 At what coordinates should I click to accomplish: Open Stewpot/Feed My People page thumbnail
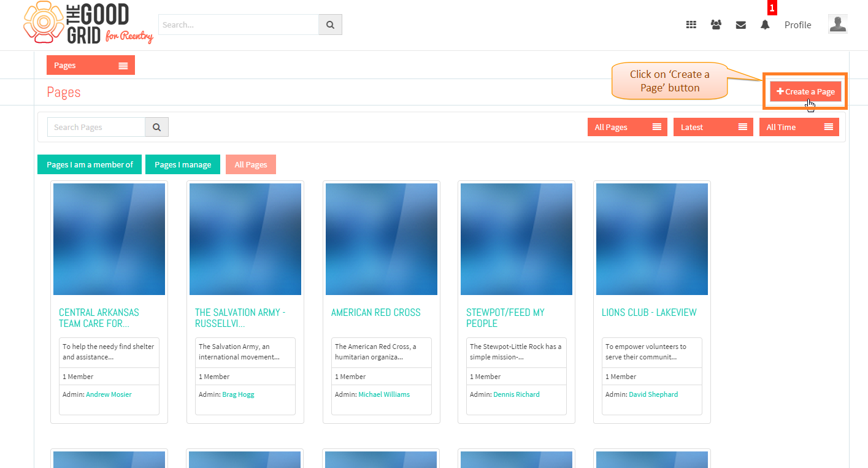(x=517, y=239)
